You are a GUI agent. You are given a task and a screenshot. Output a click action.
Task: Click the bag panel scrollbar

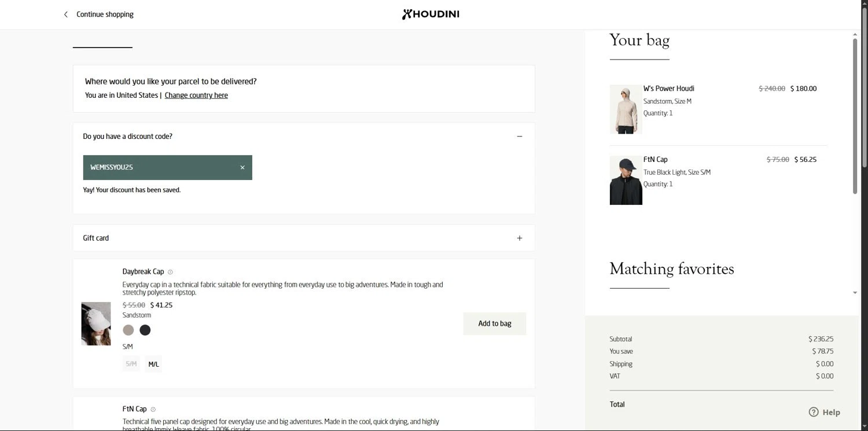[855, 116]
